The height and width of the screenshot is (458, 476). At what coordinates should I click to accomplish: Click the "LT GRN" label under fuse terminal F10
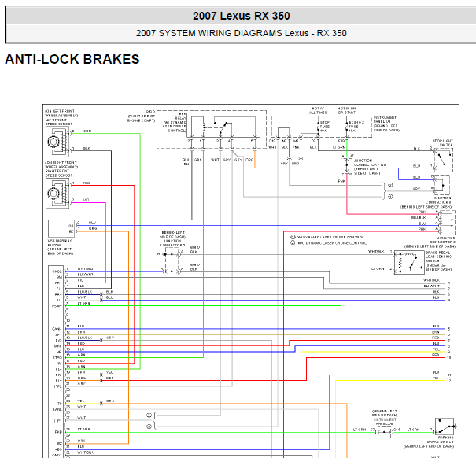pos(339,147)
